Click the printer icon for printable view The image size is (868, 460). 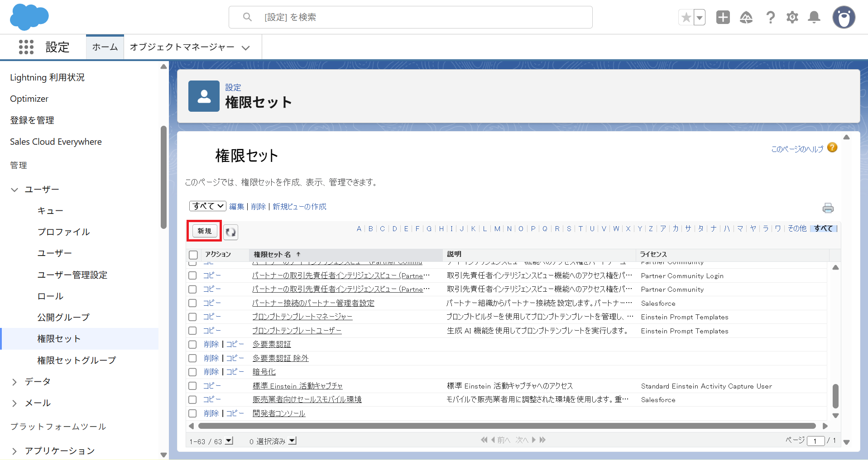(x=828, y=208)
